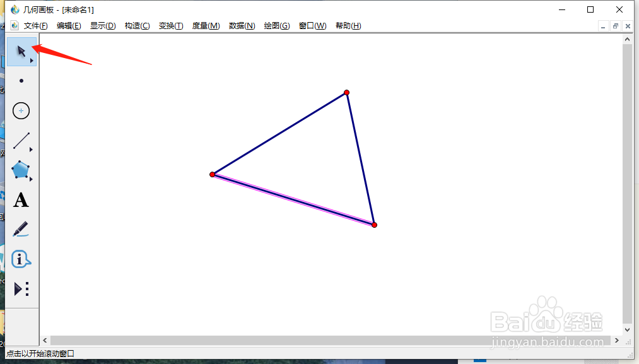Open the 编辑(E) menu

[x=69, y=26]
